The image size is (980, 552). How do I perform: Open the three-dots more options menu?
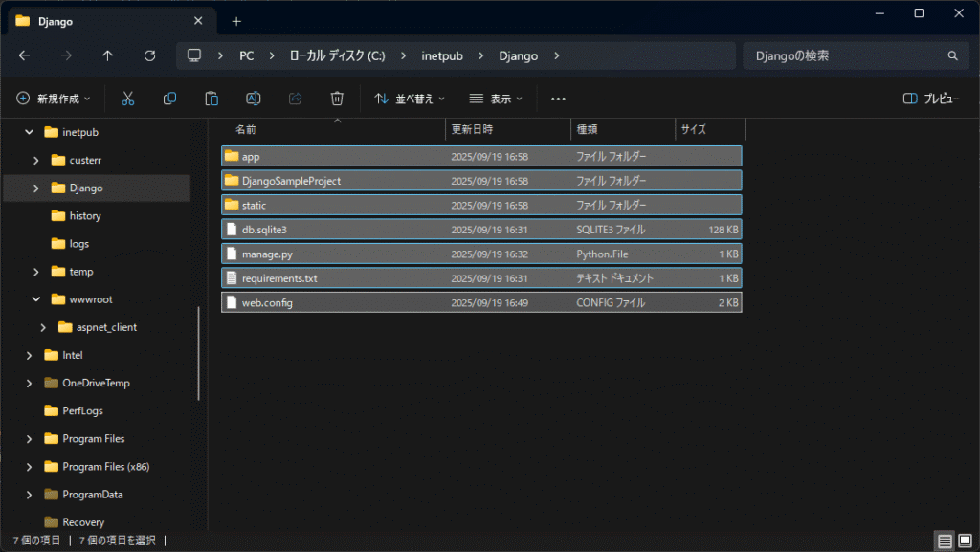[559, 99]
